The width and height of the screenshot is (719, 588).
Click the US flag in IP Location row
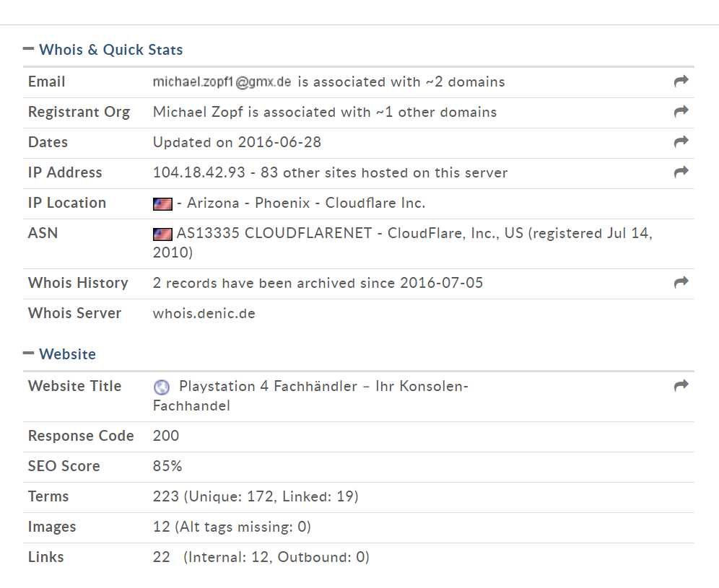click(x=162, y=204)
